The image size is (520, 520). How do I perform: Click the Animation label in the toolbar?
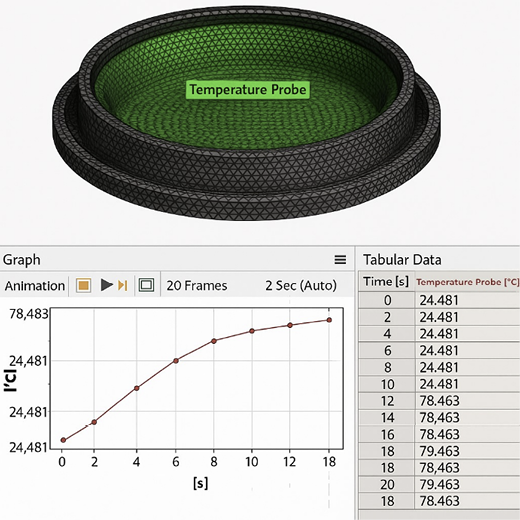pos(35,286)
